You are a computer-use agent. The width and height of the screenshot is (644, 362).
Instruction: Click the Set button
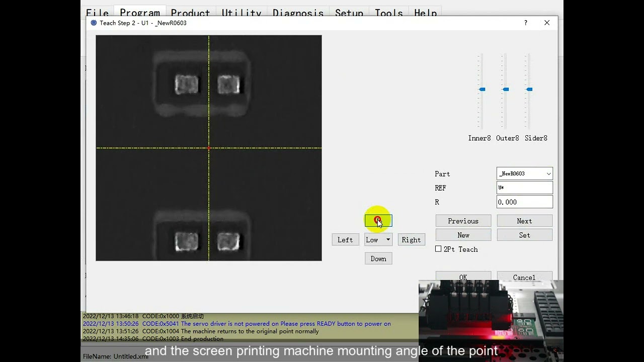pyautogui.click(x=525, y=235)
